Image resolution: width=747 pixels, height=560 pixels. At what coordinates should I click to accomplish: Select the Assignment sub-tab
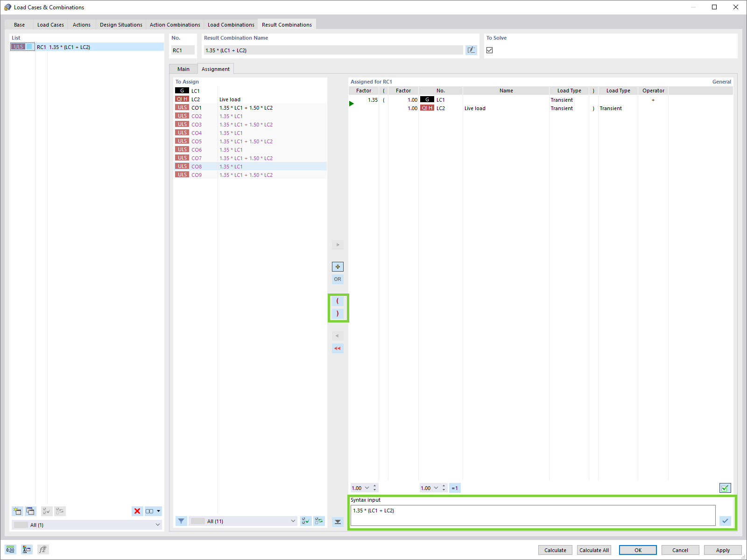[216, 69]
